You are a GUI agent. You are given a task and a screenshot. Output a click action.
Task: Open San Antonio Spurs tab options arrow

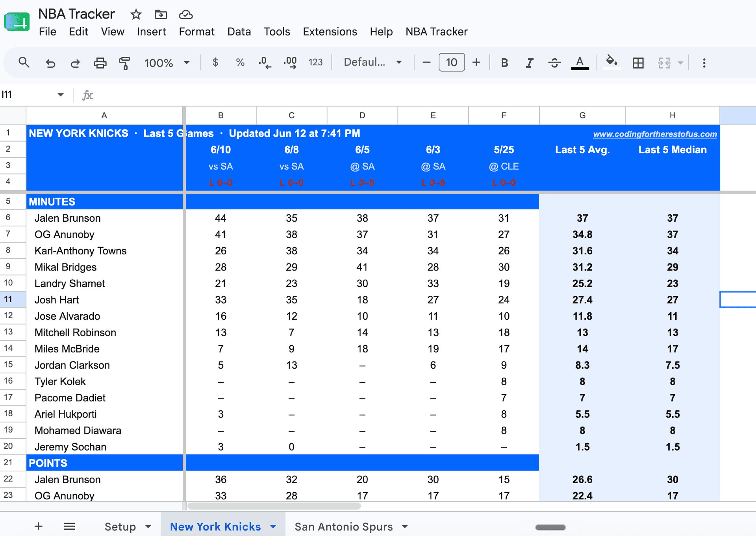(405, 527)
